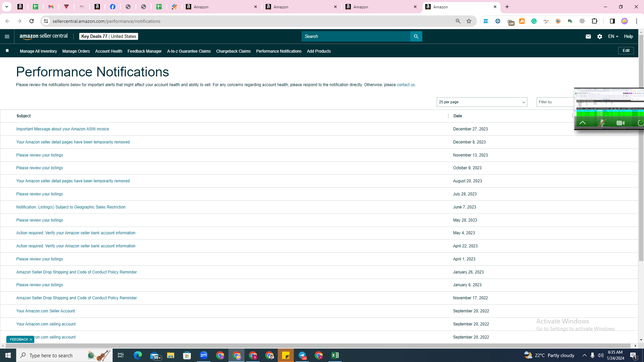Open Excel from the taskbar
This screenshot has width=644, height=362.
[x=335, y=355]
